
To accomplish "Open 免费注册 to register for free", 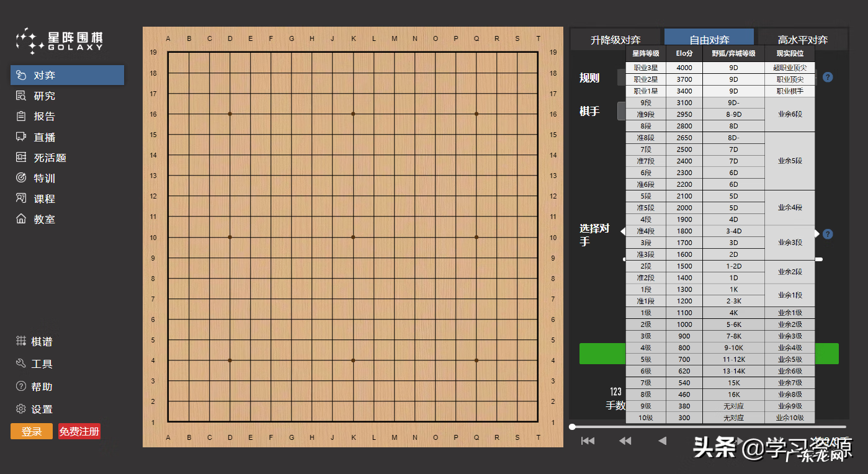I will [x=79, y=431].
